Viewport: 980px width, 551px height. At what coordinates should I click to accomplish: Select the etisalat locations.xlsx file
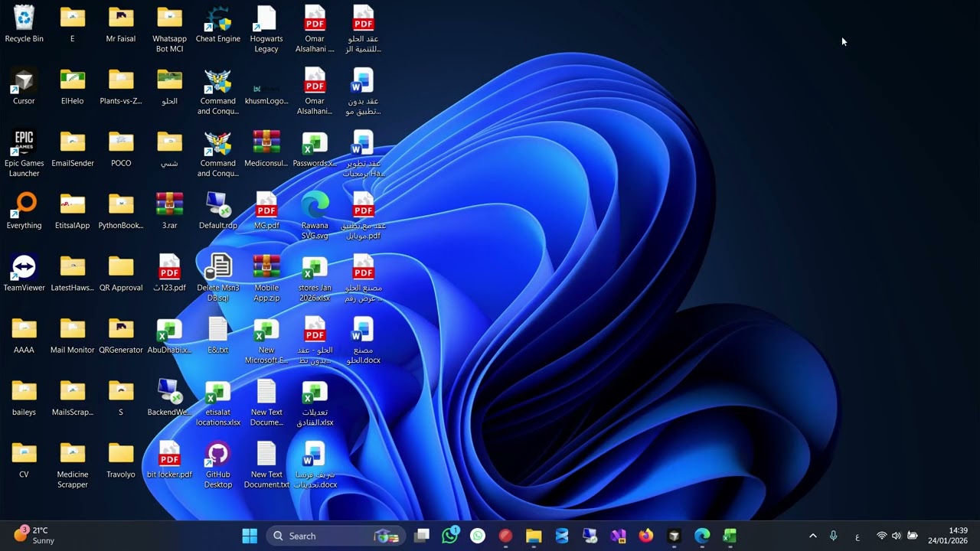[218, 403]
